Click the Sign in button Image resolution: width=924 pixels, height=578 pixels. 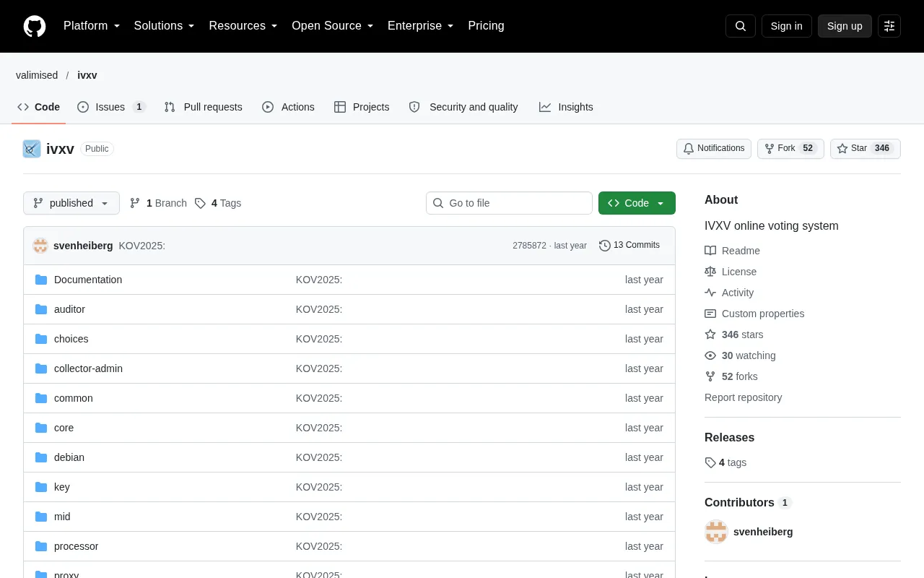786,26
